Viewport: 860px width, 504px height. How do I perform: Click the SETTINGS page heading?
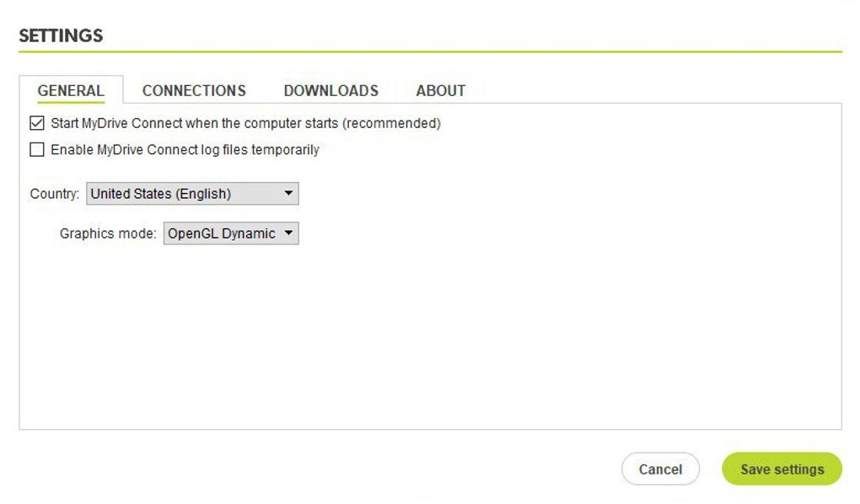click(61, 35)
